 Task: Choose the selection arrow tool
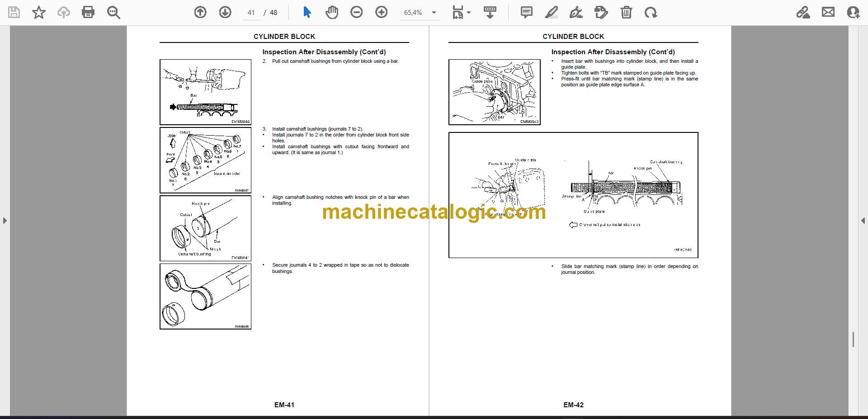tap(307, 13)
